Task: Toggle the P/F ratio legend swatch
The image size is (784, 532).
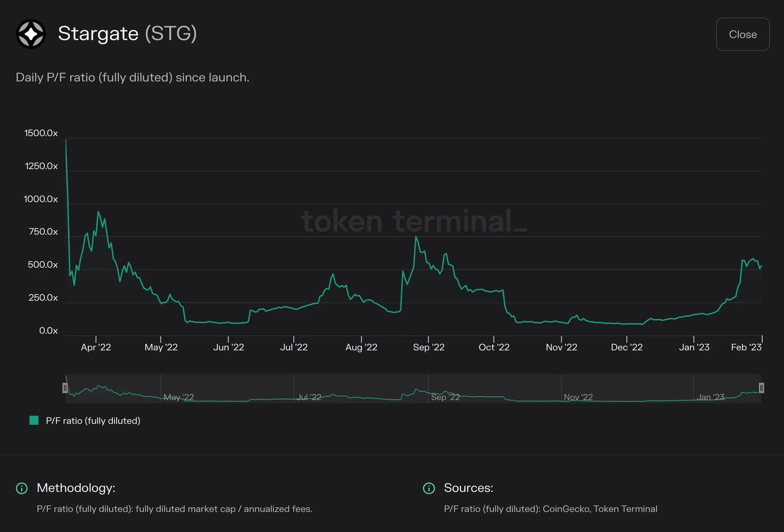Action: point(34,420)
